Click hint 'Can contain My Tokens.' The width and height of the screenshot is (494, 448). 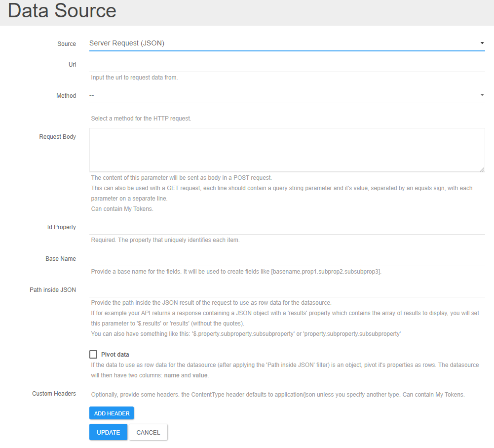[x=122, y=209]
